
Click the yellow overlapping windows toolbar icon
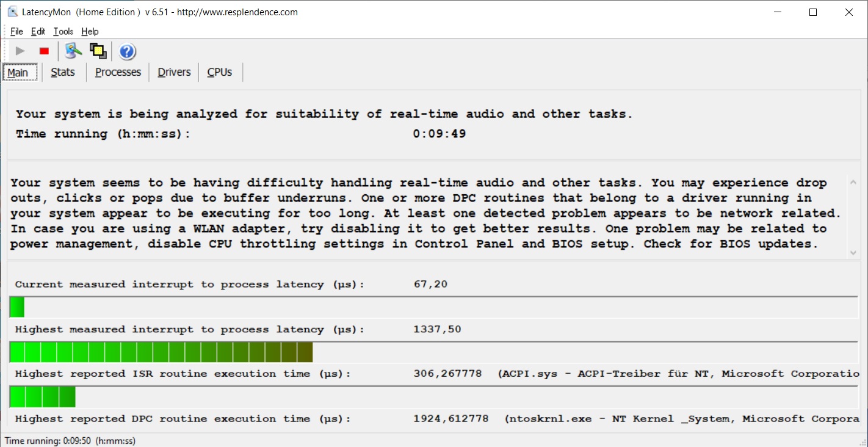tap(98, 51)
